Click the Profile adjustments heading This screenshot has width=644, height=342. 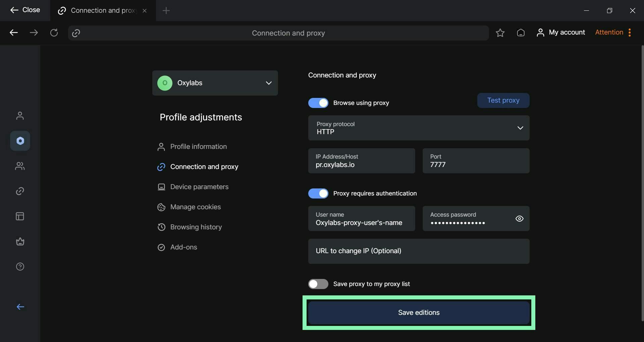pyautogui.click(x=201, y=117)
